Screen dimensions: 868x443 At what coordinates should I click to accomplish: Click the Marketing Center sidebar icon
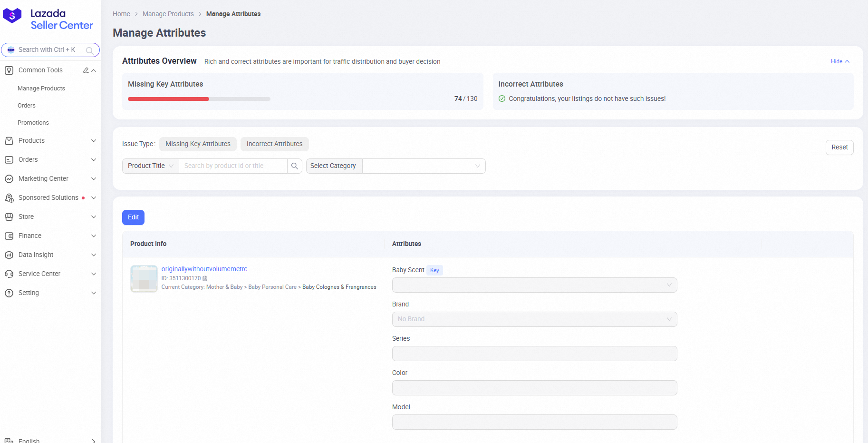[9, 179]
